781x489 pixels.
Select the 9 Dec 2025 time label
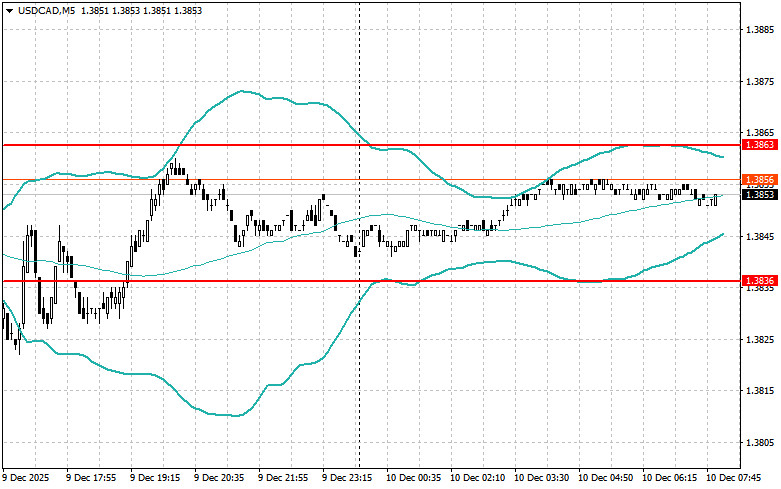point(26,478)
